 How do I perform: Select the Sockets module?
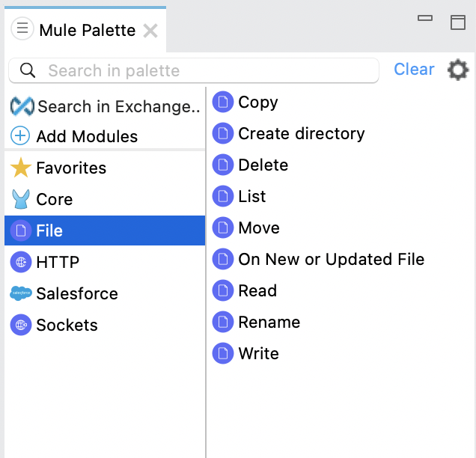[105, 325]
